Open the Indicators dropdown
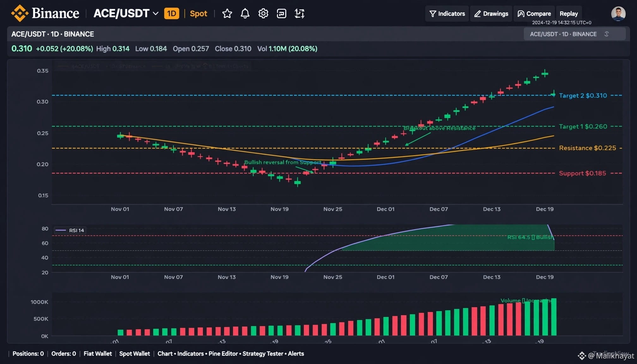The image size is (637, 364). (447, 14)
